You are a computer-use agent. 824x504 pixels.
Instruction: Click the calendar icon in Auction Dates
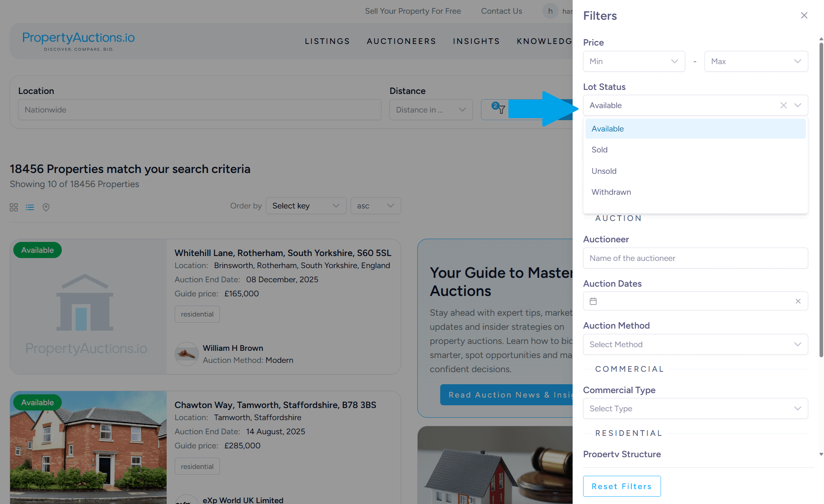click(x=593, y=301)
